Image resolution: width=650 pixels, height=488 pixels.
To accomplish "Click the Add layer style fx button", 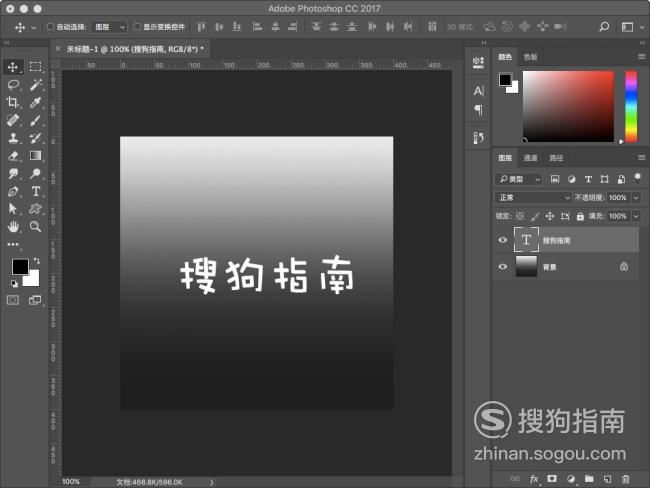I will (x=534, y=479).
